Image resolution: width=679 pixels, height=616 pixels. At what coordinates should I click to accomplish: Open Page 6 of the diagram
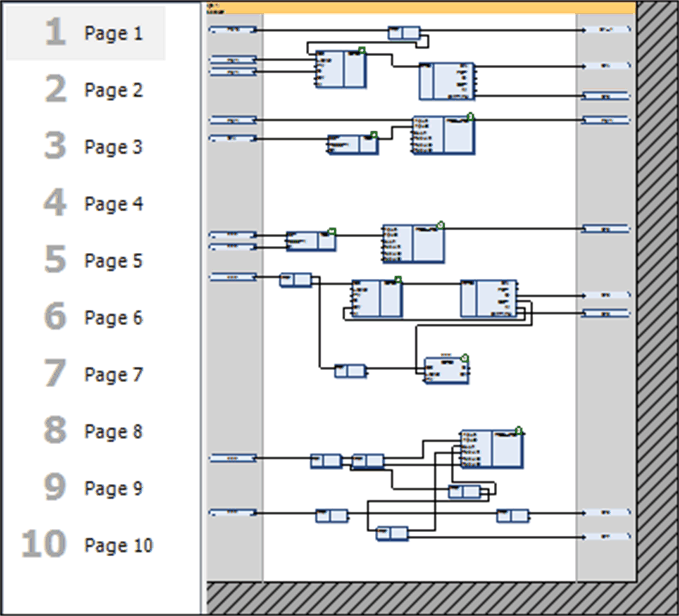pos(113,318)
